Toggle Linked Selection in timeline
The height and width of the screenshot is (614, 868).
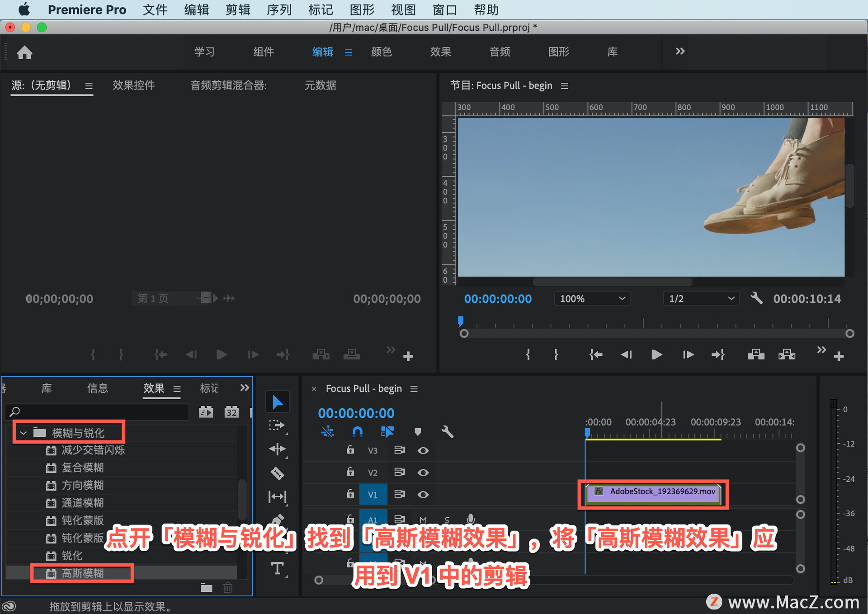(x=387, y=432)
